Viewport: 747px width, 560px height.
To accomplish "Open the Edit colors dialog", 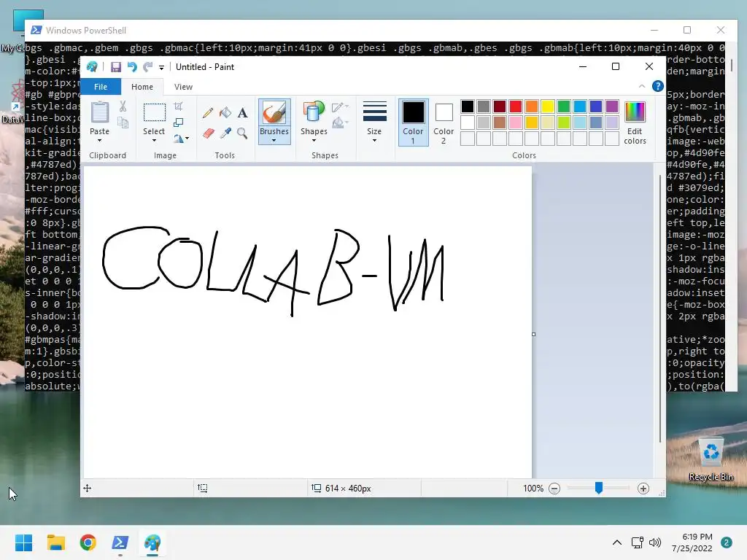I will (x=635, y=122).
